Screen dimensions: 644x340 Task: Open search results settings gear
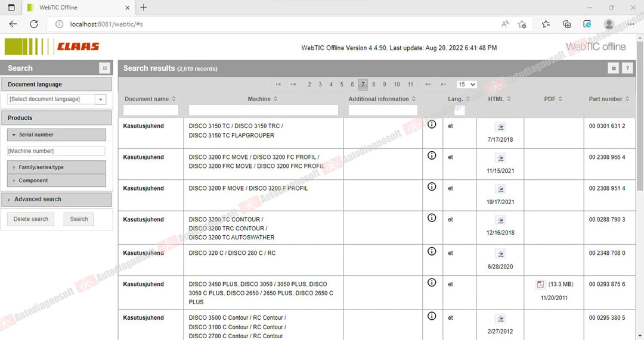tap(614, 68)
